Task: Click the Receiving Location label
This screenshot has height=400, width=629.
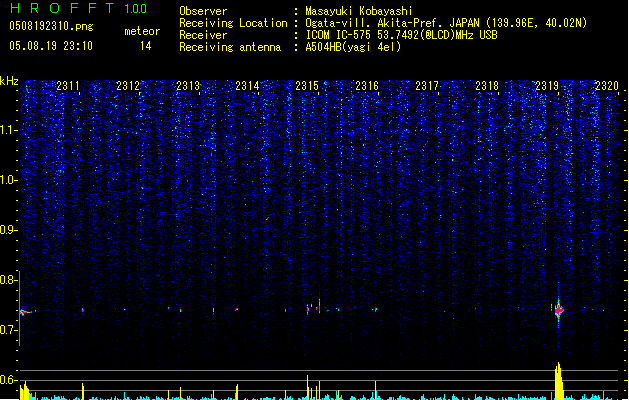Action: (233, 23)
